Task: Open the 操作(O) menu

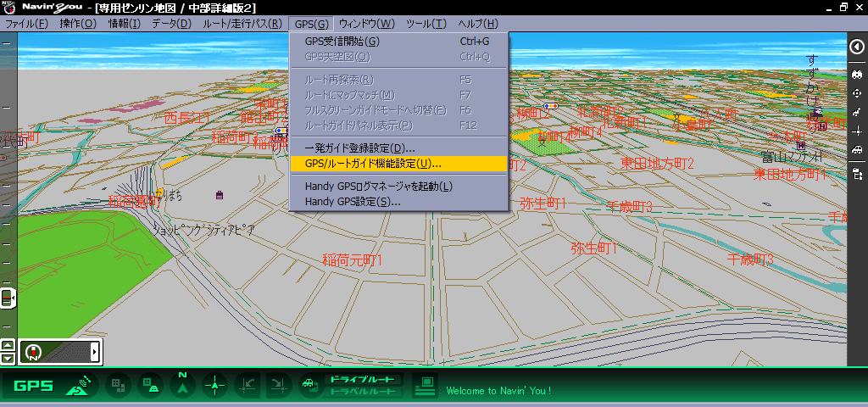Action: click(78, 24)
